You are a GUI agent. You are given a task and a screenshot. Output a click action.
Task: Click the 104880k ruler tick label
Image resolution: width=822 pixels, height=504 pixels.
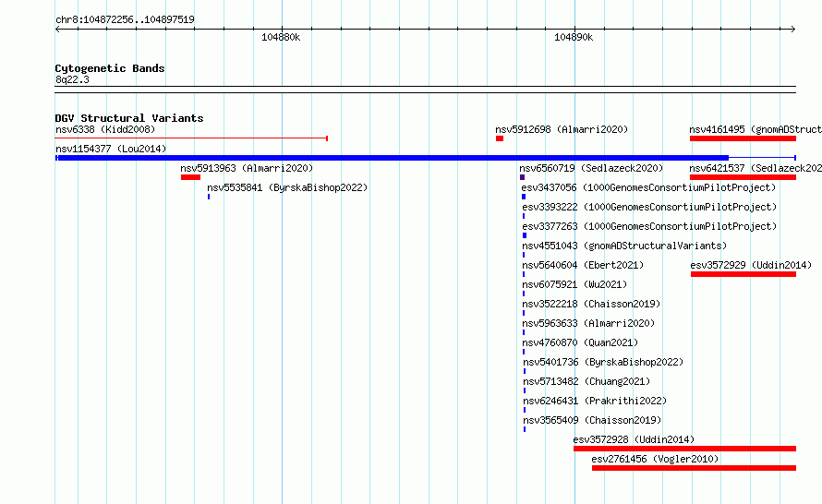coord(281,37)
